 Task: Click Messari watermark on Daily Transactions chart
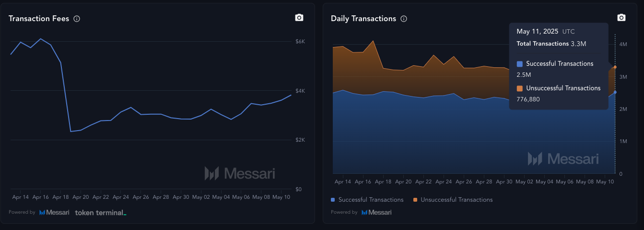pos(563,159)
